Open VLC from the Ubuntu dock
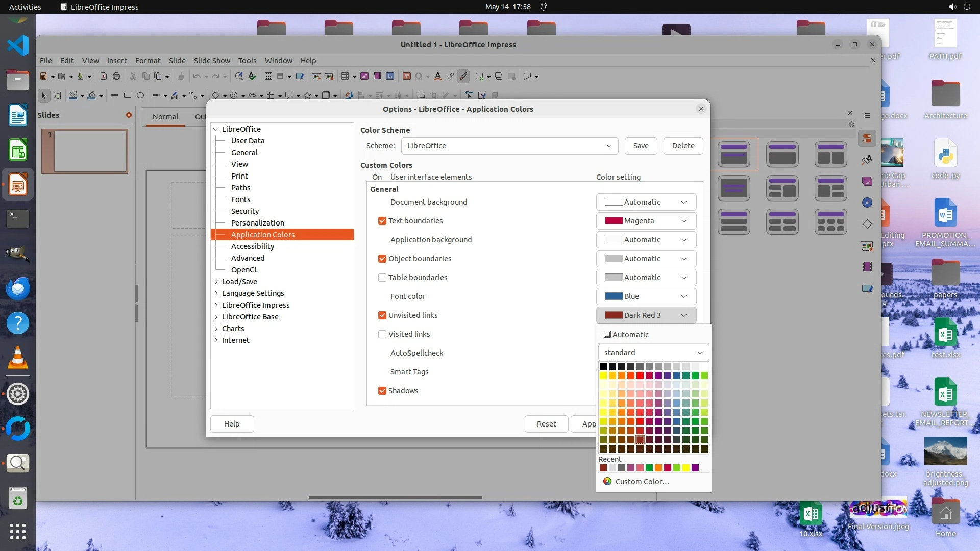 [x=17, y=358]
